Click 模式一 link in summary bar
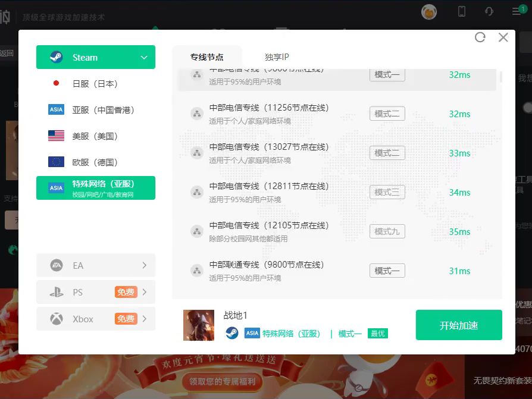532x399 pixels. coord(350,334)
